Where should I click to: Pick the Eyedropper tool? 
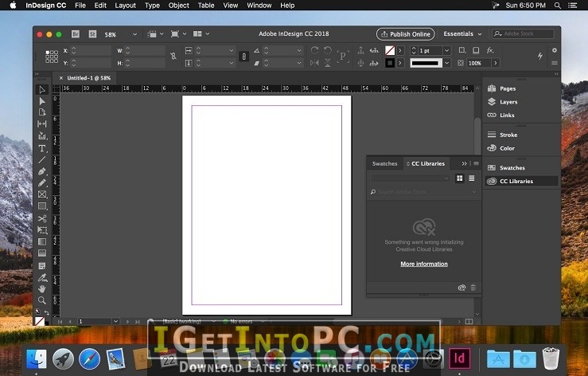(42, 277)
